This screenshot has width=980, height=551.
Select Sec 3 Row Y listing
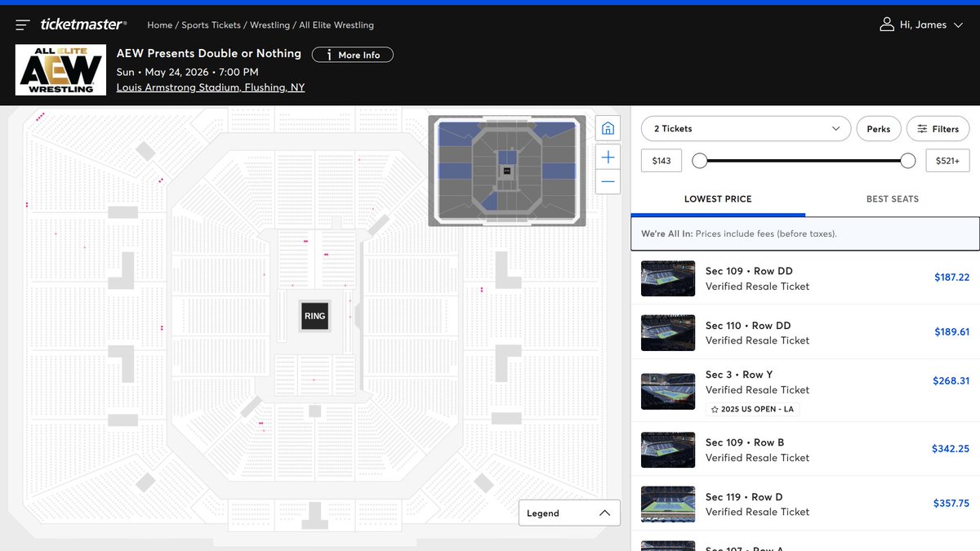click(x=805, y=390)
